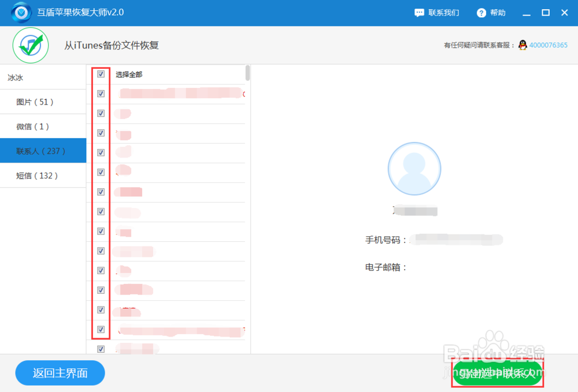Viewport: 578px width, 392px height.
Task: Click the 互盾苹果恢复大师 app logo icon
Action: click(x=21, y=12)
